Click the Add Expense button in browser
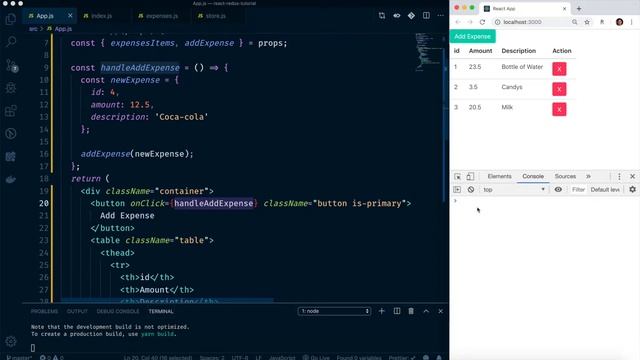The image size is (640, 360). click(472, 36)
